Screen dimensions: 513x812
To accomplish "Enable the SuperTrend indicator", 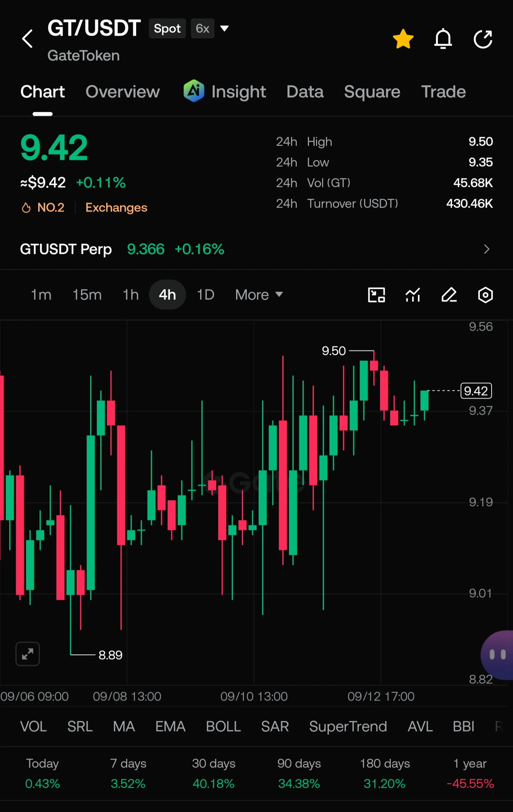I will coord(348,727).
